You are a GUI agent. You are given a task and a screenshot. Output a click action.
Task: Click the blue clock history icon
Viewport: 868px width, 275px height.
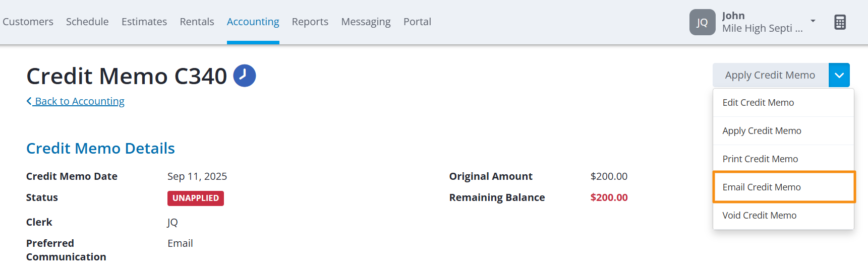245,76
